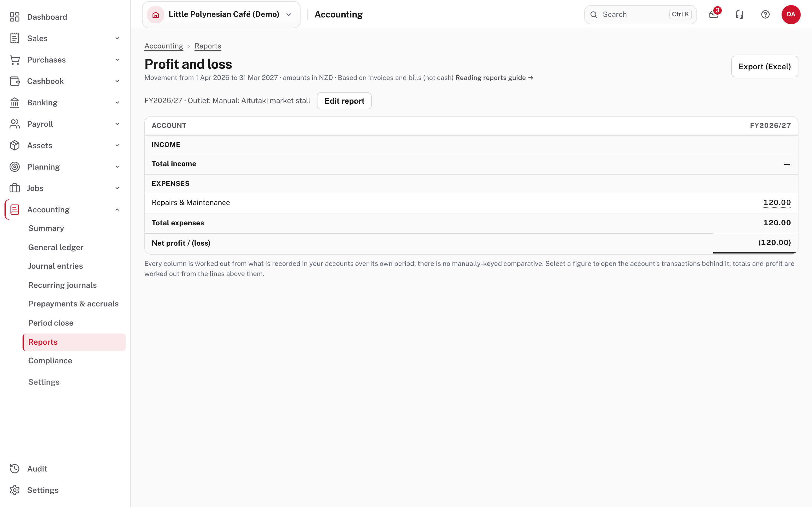The image size is (812, 507).
Task: Export the report to Excel
Action: click(x=764, y=66)
